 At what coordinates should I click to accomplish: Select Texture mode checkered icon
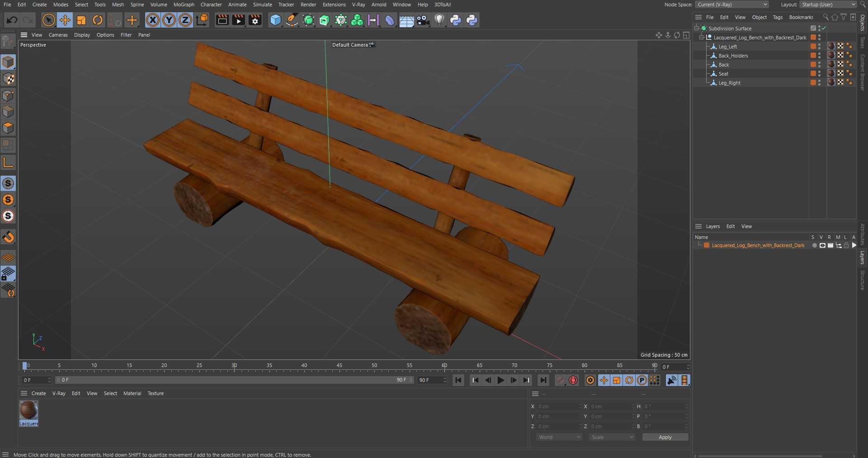point(8,79)
